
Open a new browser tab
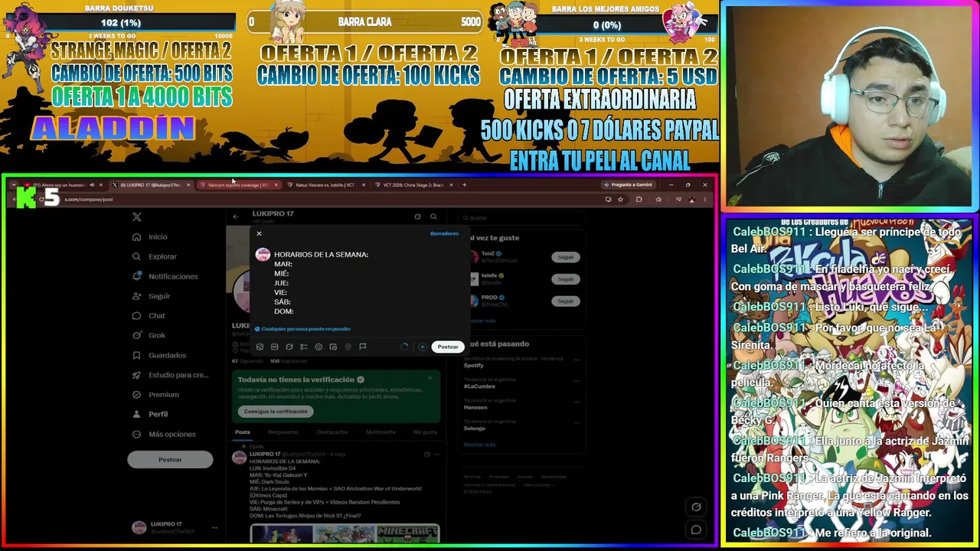pos(464,185)
